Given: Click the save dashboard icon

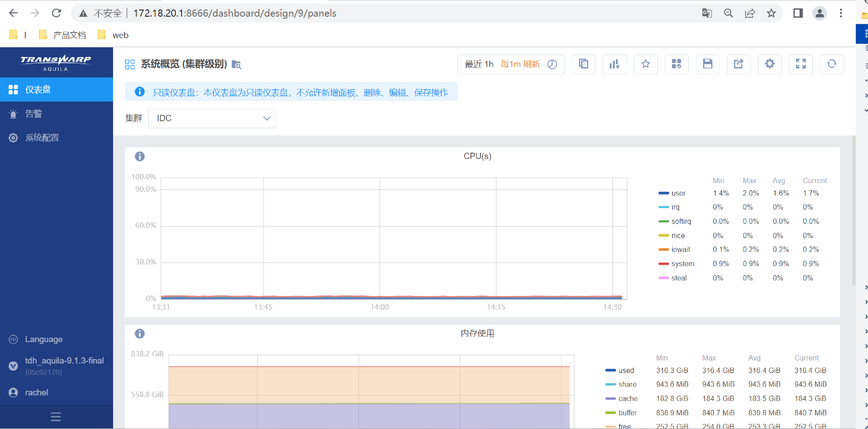Looking at the screenshot, I should [708, 64].
